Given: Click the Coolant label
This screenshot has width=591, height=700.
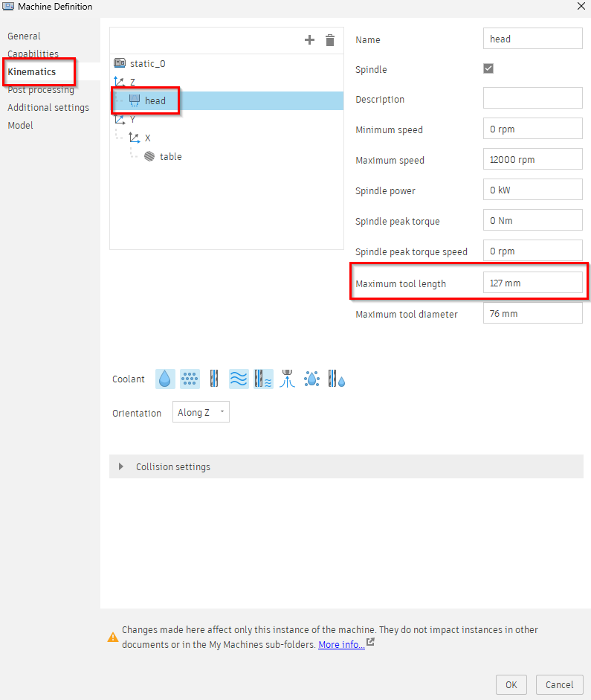Looking at the screenshot, I should (x=129, y=379).
